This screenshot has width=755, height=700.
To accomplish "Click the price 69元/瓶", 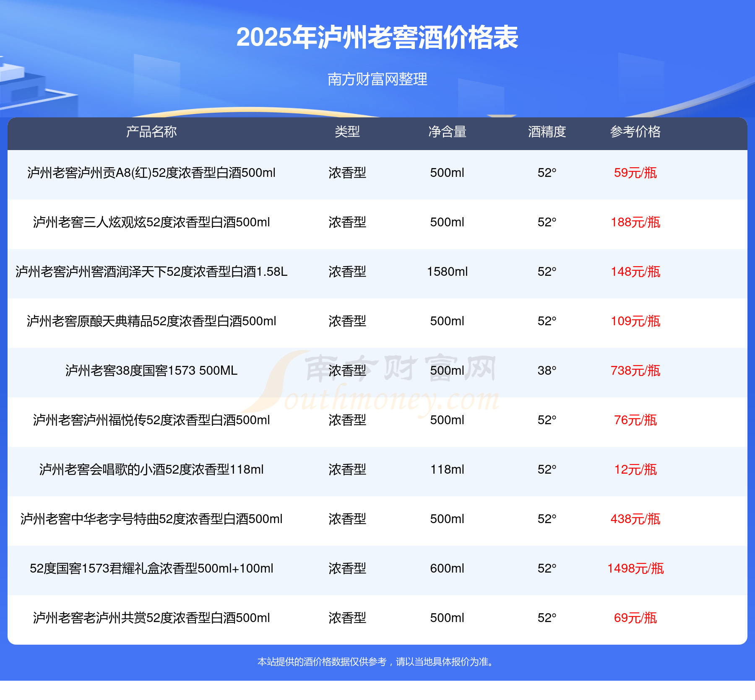I will 635,618.
